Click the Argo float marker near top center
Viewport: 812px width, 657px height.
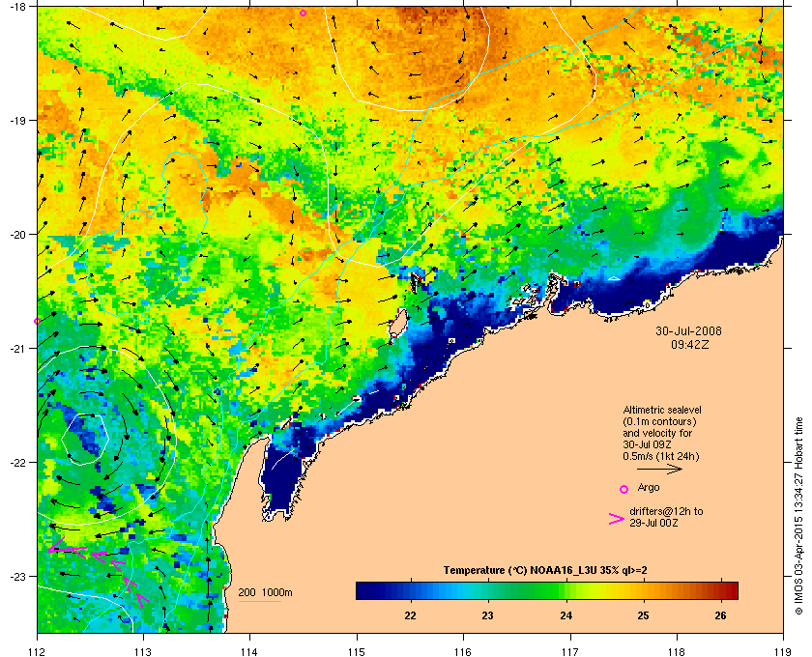pos(303,13)
